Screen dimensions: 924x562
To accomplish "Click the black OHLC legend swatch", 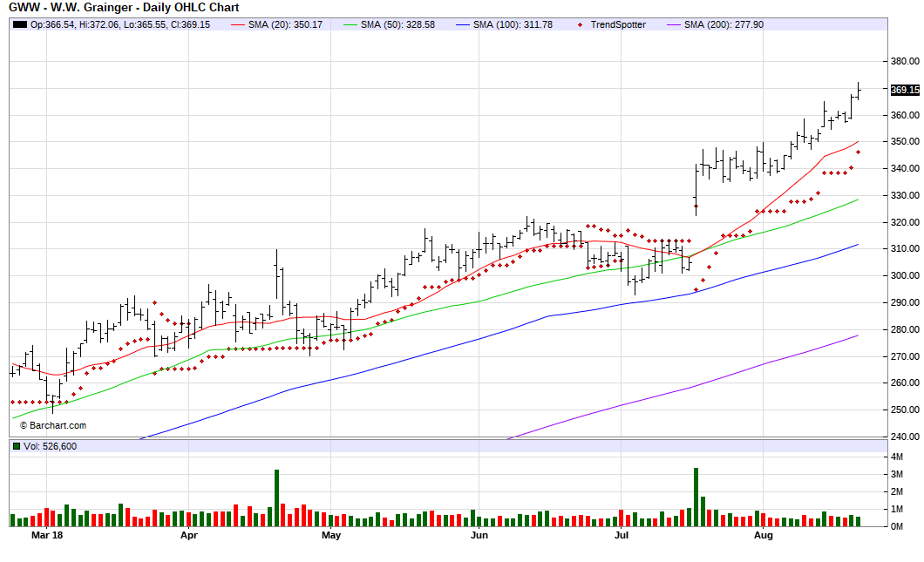I will coord(20,24).
